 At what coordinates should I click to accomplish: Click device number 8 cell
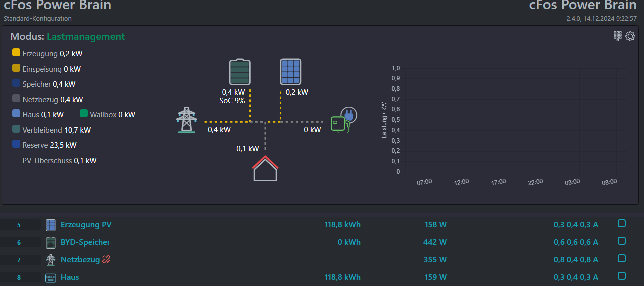[x=19, y=277]
